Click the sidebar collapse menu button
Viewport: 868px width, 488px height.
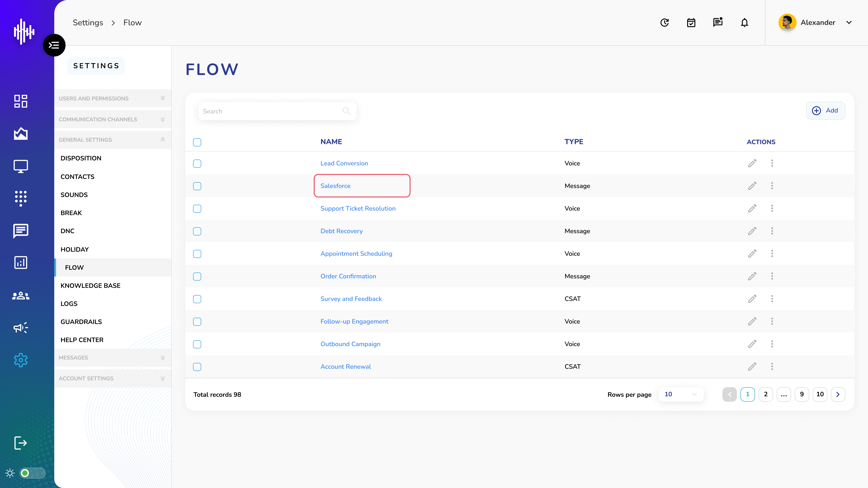coord(54,45)
